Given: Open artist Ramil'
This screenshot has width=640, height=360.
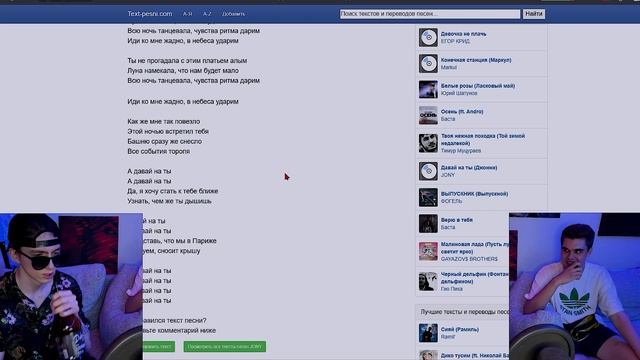Looking at the screenshot, I should pyautogui.click(x=448, y=337).
